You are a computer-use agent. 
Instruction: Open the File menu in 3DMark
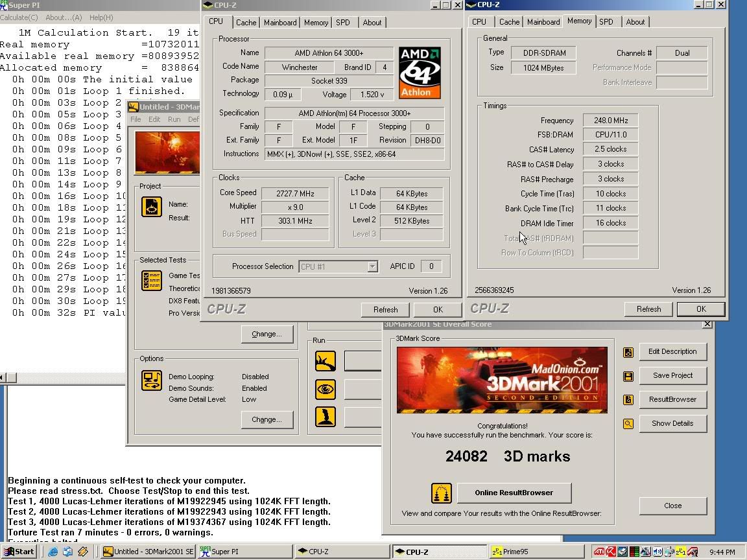click(136, 119)
